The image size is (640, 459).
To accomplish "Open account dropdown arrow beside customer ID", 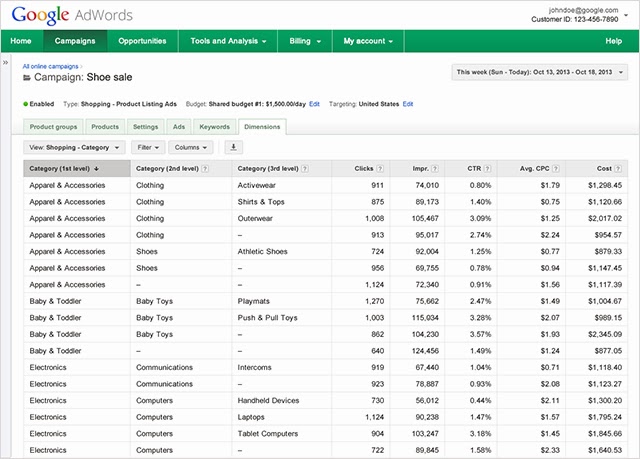I will tap(626, 16).
